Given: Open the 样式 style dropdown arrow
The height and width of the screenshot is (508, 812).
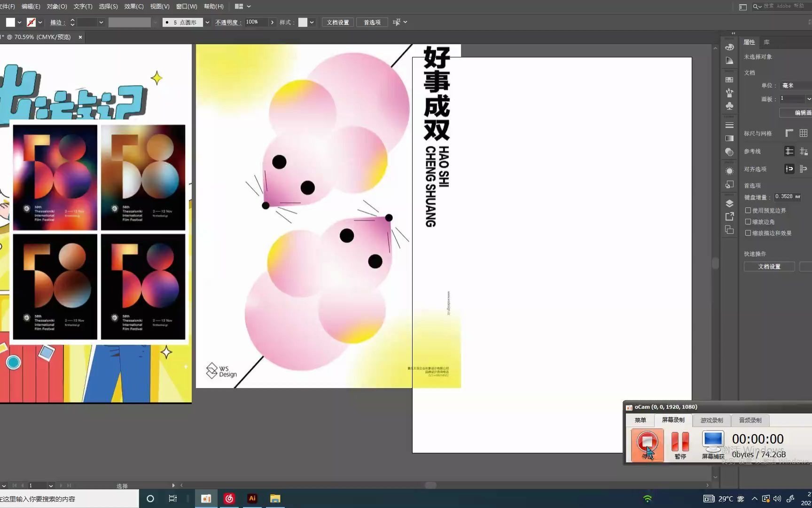Looking at the screenshot, I should click(312, 23).
